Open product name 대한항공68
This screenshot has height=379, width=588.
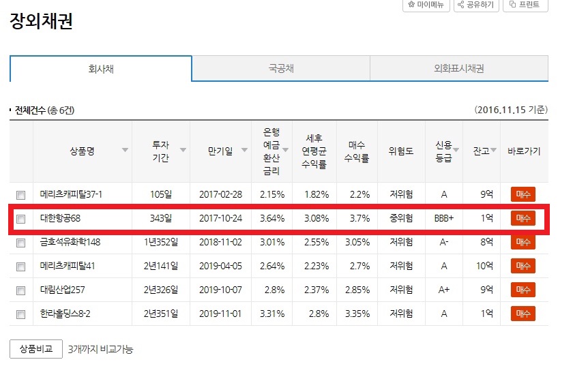coord(60,218)
